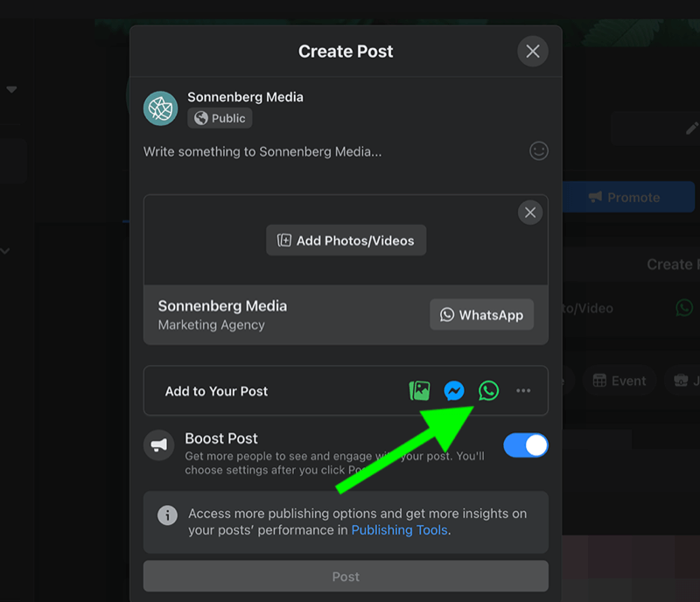This screenshot has width=700, height=602.
Task: Select the photo/video icon in Add to Your Post
Action: tap(420, 391)
